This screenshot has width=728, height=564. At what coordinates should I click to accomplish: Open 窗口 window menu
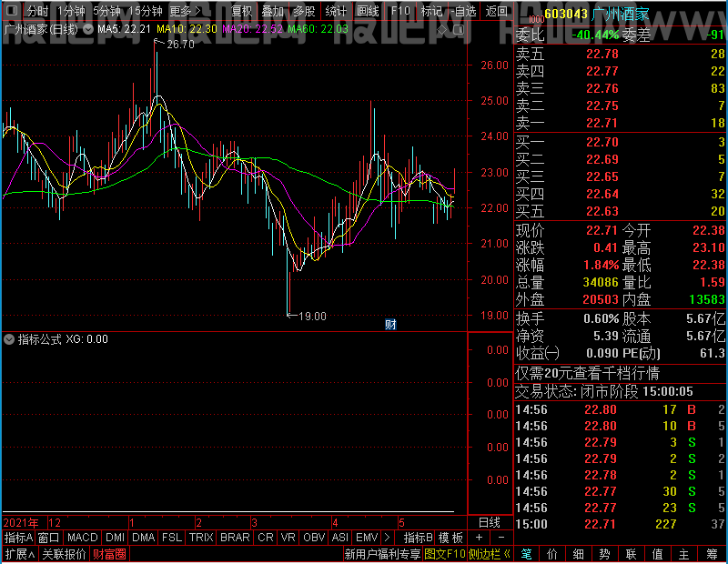(x=49, y=538)
